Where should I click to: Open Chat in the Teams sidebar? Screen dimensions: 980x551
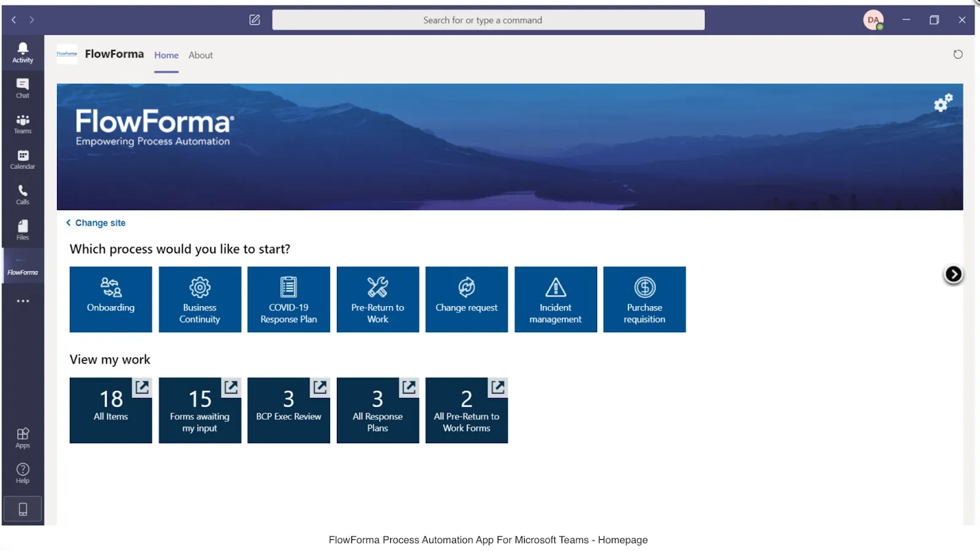click(x=23, y=88)
